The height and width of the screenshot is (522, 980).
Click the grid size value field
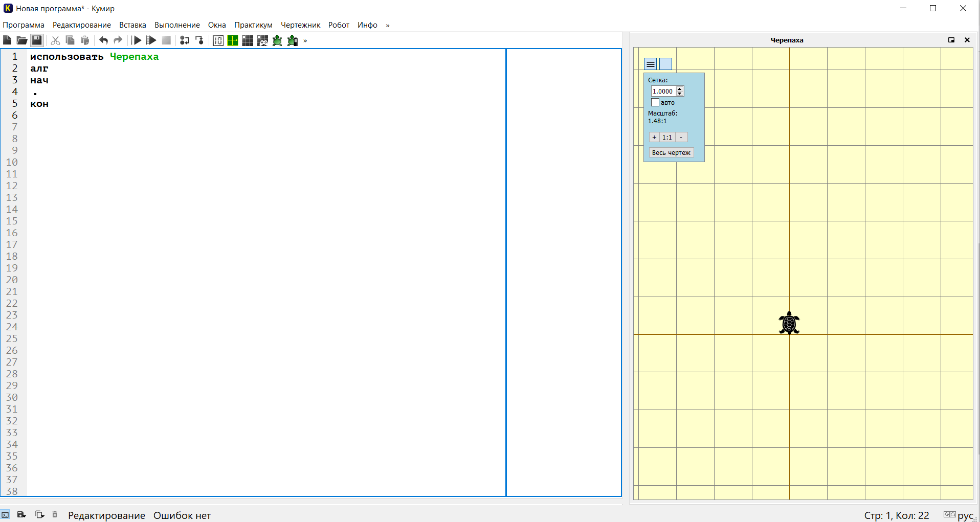pos(663,91)
